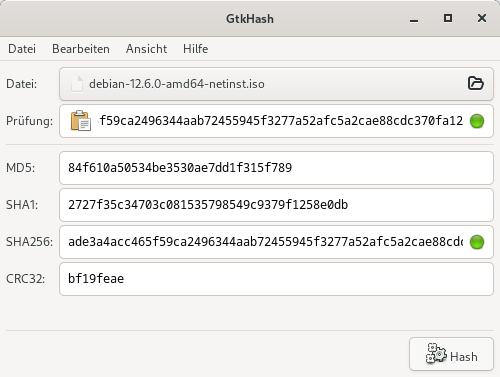Select the SHA256 hash output field
Viewport: 500px width, 377px height.
276,242
